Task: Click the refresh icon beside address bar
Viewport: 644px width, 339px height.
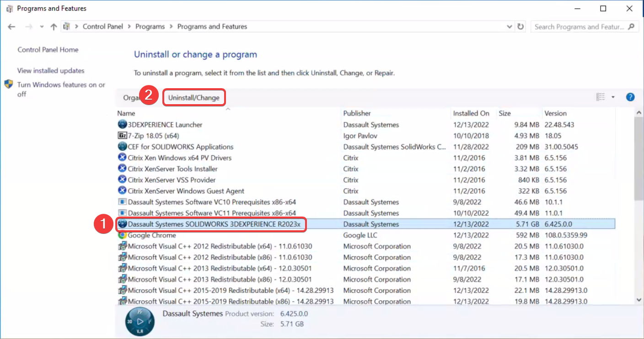Action: (x=521, y=27)
